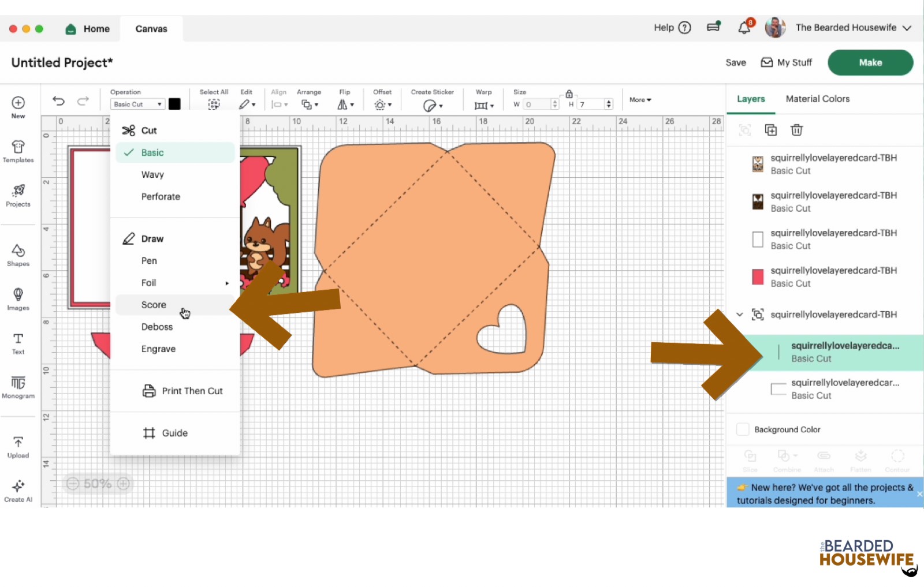This screenshot has height=587, width=924.
Task: Choose Score from the operation menu
Action: click(x=154, y=305)
